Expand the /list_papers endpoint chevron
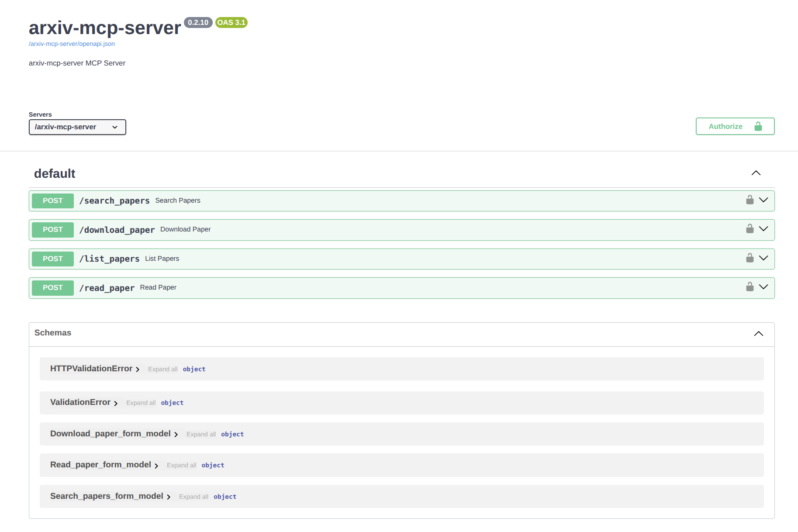Viewport: 798px width, 532px height. click(763, 258)
